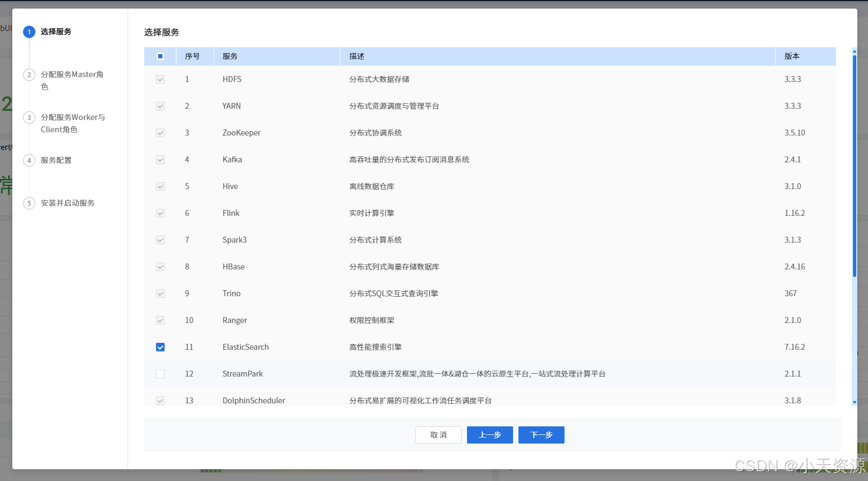
Task: Click the HDFS row checkbox
Action: pos(160,79)
